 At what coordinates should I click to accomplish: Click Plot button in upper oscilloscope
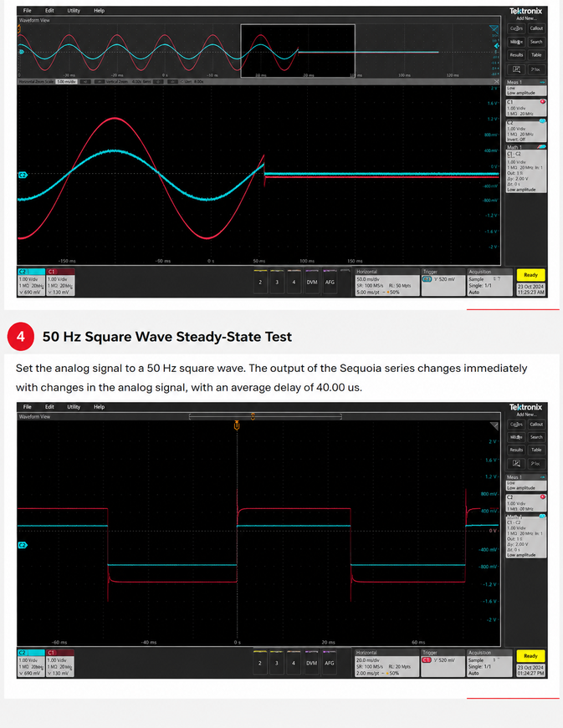pyautogui.click(x=536, y=69)
